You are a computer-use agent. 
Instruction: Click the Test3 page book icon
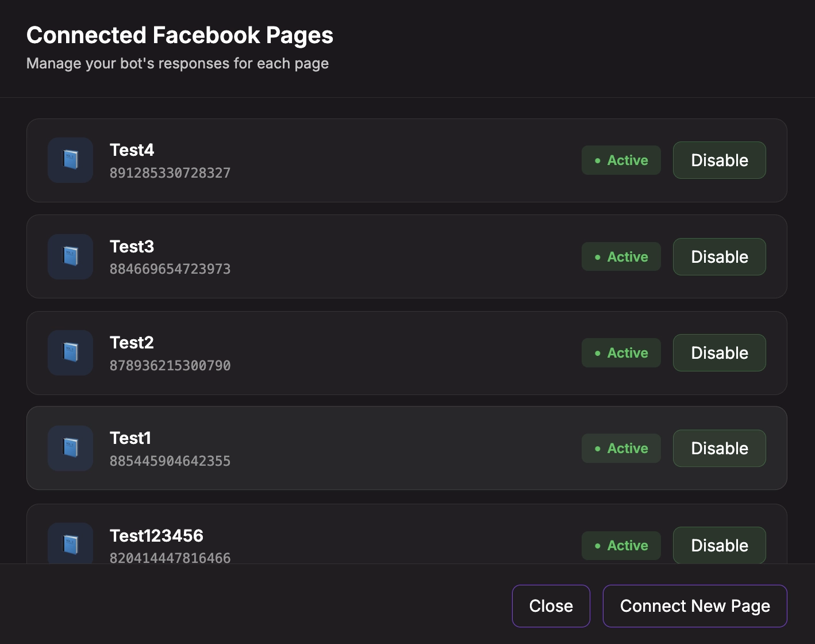pos(70,256)
